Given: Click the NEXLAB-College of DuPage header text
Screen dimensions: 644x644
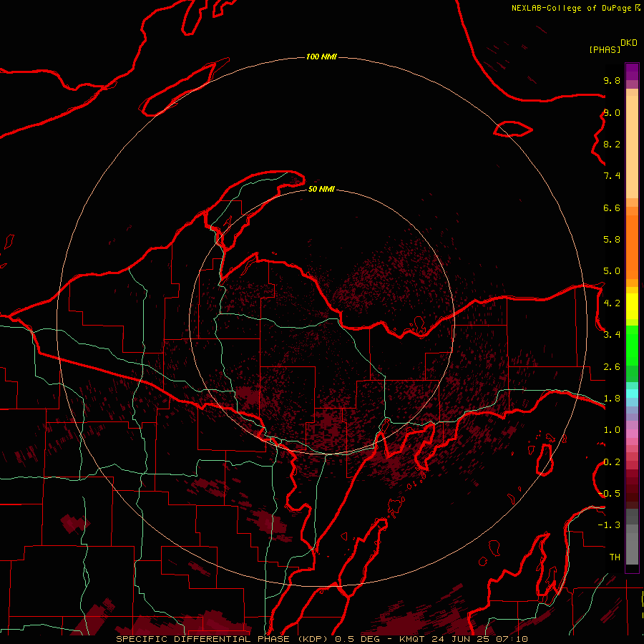Looking at the screenshot, I should pyautogui.click(x=572, y=8).
